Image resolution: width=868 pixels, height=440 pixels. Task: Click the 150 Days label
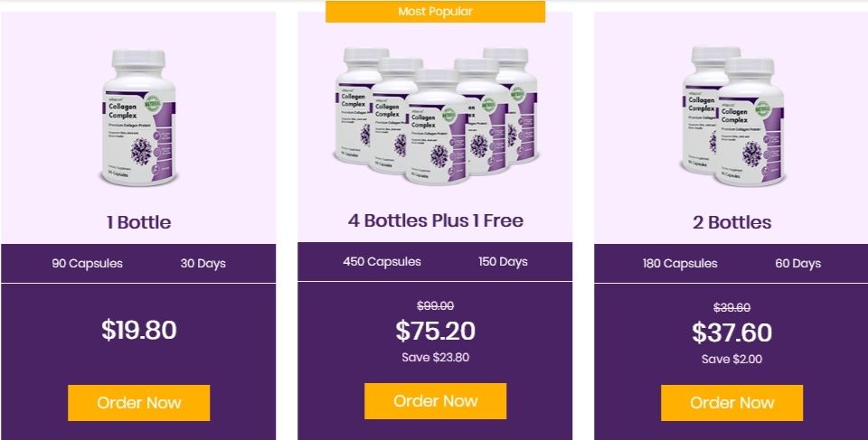(x=504, y=262)
